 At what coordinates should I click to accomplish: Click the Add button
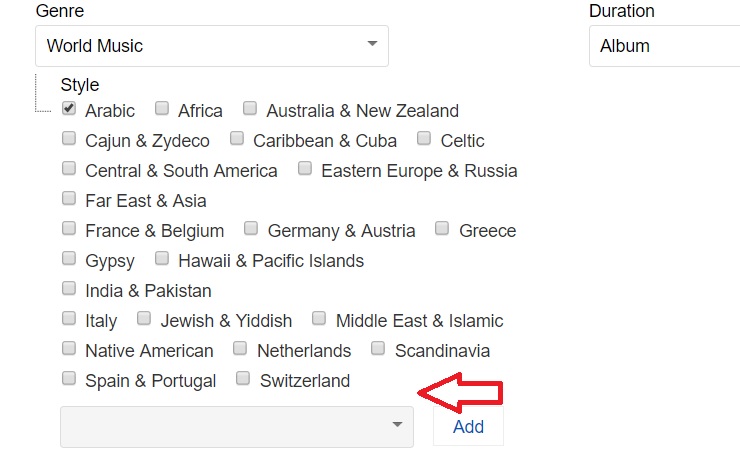[468, 427]
